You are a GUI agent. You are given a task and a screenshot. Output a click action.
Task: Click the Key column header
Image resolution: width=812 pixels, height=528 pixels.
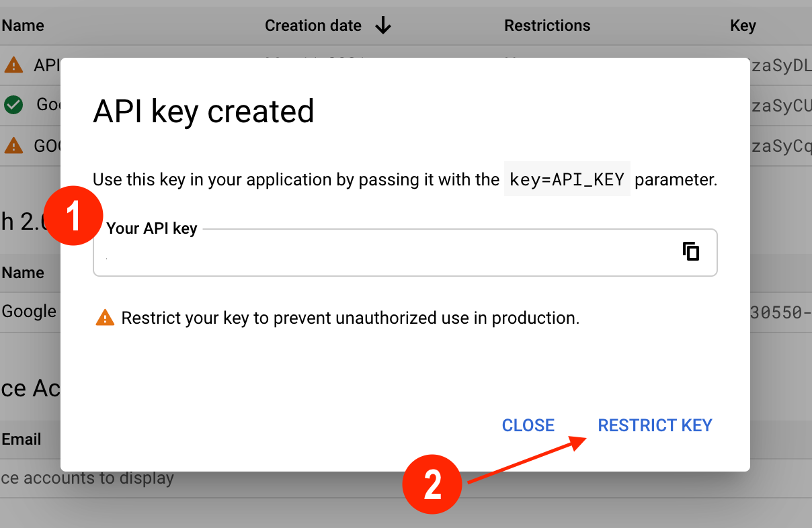pos(743,26)
